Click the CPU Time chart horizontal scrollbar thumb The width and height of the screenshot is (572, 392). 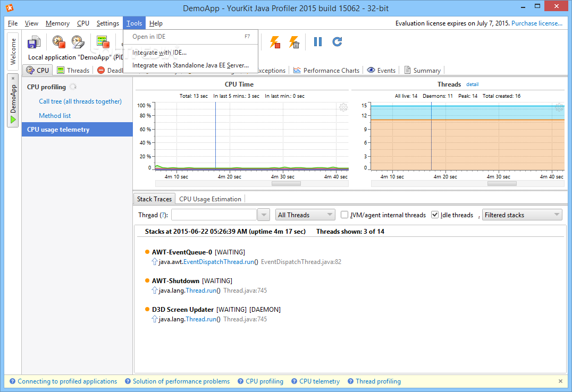click(286, 183)
